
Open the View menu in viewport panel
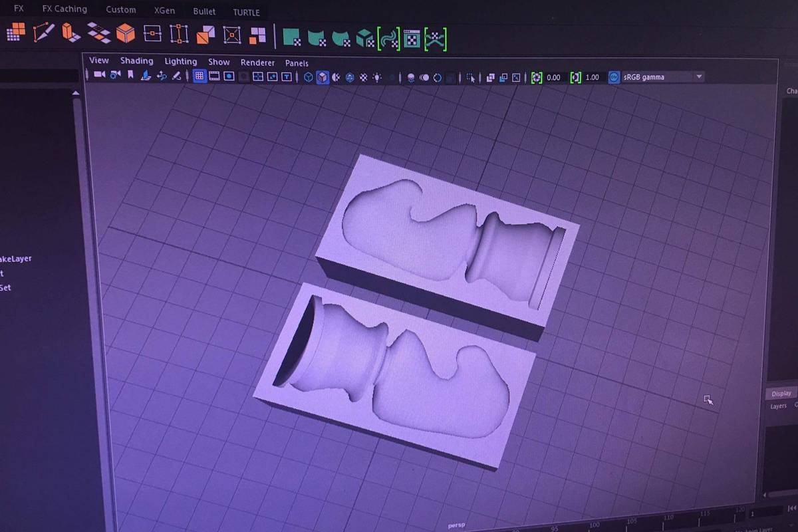click(99, 61)
